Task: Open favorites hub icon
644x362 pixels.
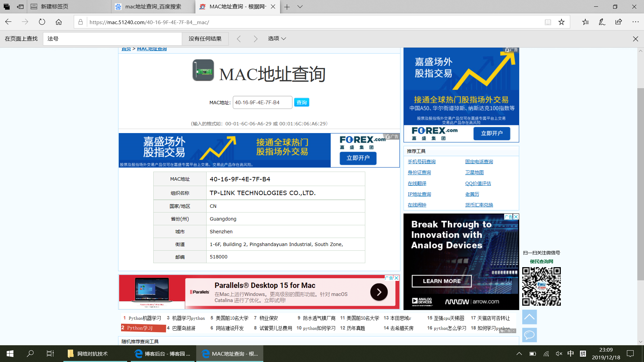Action: click(x=585, y=22)
